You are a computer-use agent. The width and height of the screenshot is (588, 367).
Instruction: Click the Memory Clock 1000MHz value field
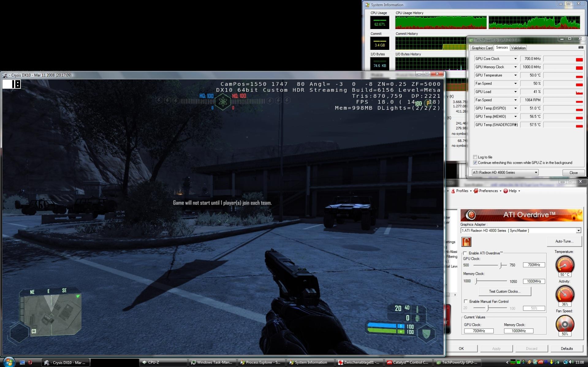[534, 281]
